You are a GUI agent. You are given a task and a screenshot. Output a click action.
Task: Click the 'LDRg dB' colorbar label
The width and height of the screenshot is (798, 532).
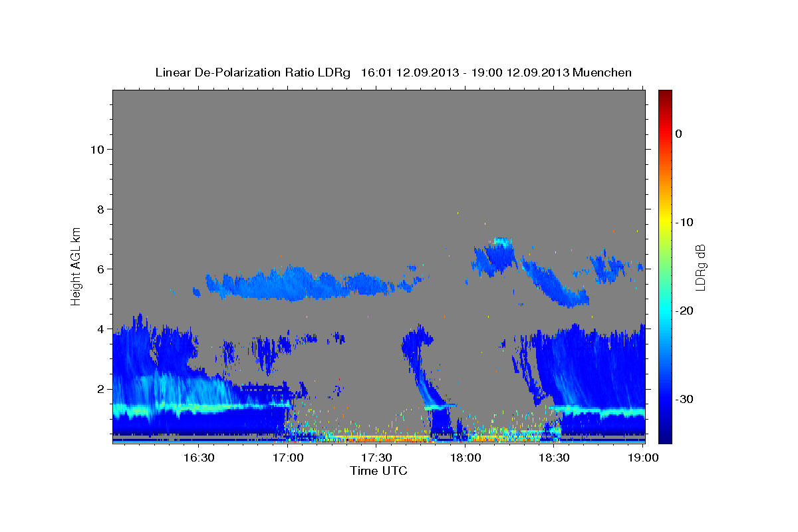[x=700, y=267]
